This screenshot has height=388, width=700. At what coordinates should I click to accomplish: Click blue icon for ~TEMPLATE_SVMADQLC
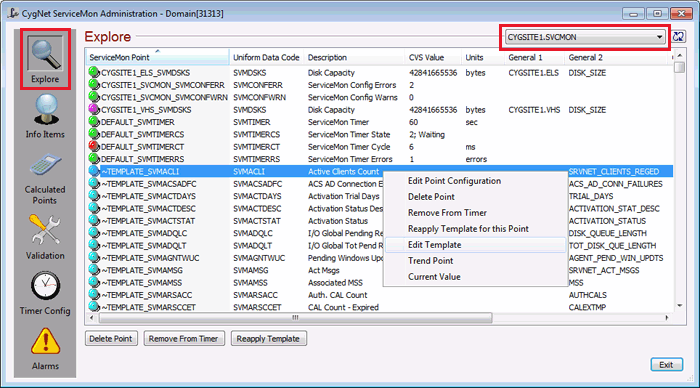[93, 232]
